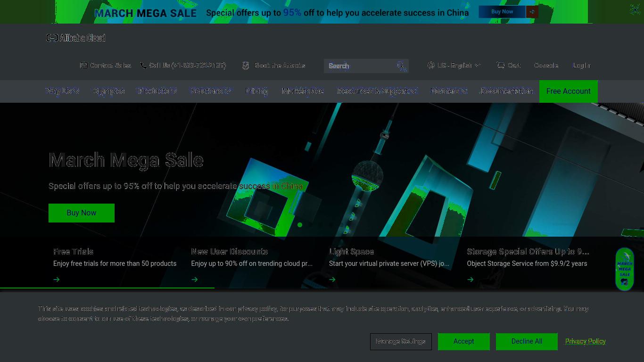
Task: Select the New User Discounts heading
Action: [x=230, y=252]
